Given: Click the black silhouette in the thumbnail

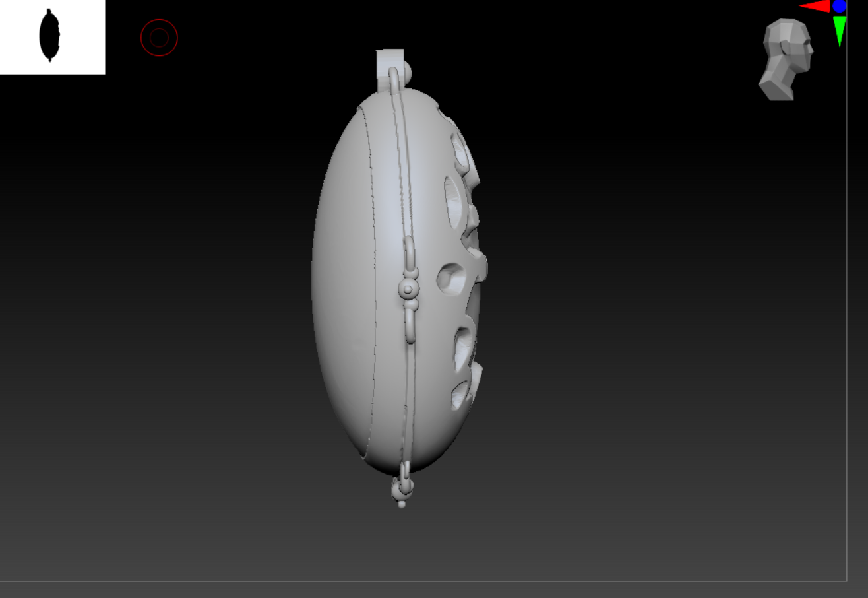Looking at the screenshot, I should pos(49,36).
